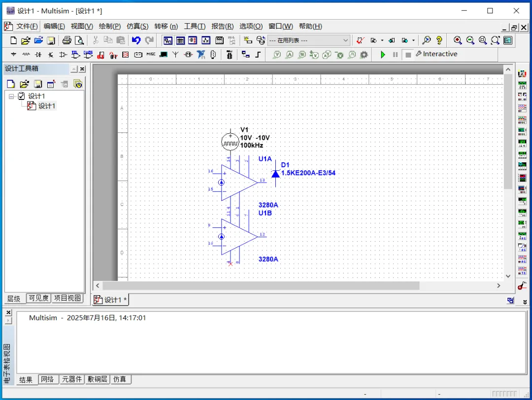The width and height of the screenshot is (532, 400).
Task: Select the 设计1 schematic tree item
Action: [41, 106]
